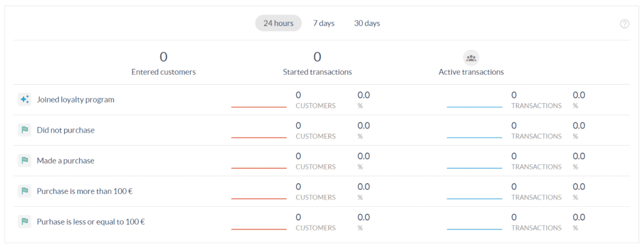
Task: Open Purhase is less or equal to 100 € goal
Action: (x=91, y=222)
